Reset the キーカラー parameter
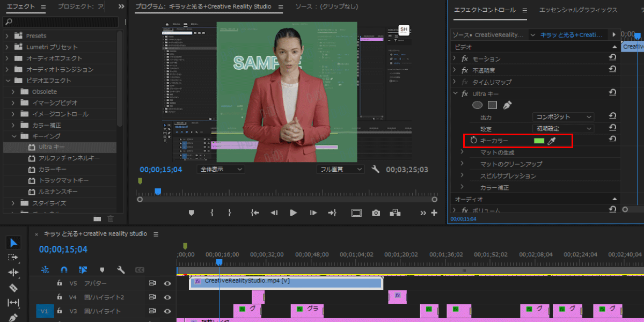This screenshot has width=644, height=322. pyautogui.click(x=612, y=140)
